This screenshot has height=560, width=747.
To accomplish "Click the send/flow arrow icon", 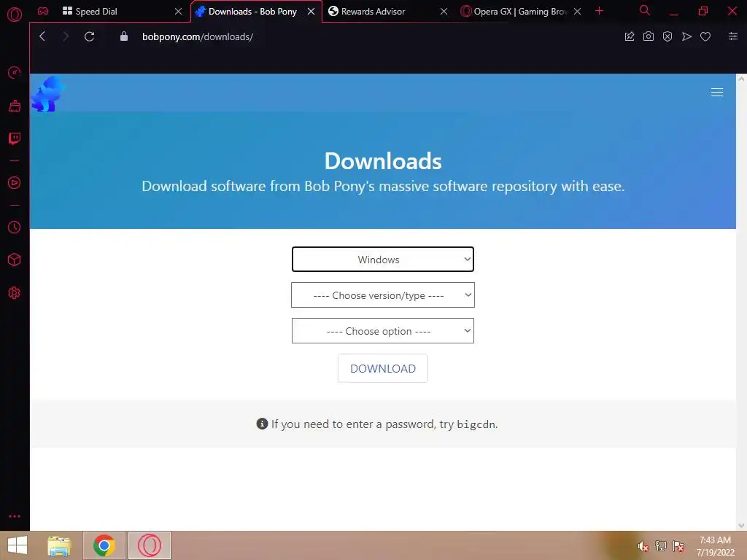I will pos(686,36).
